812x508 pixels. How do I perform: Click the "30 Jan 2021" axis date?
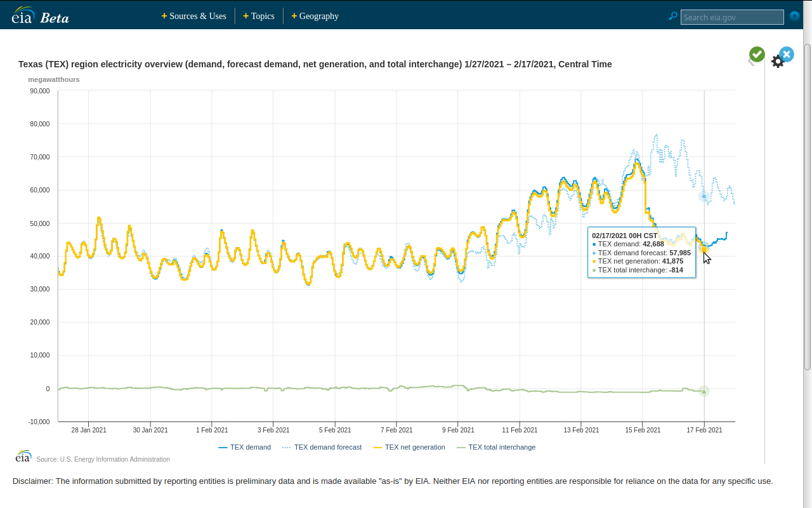(x=150, y=430)
